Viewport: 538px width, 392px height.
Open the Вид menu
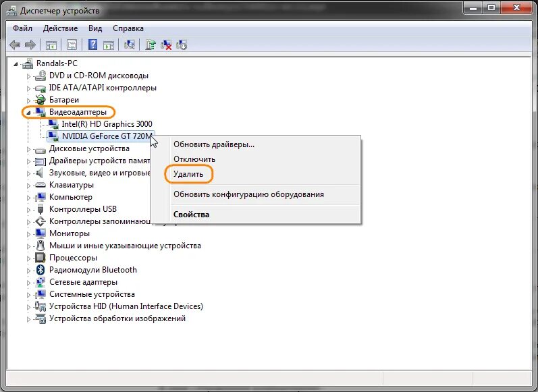[x=95, y=28]
